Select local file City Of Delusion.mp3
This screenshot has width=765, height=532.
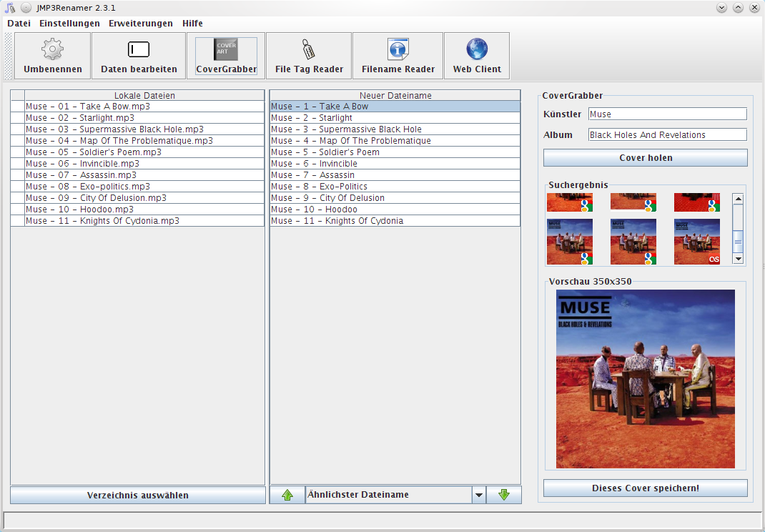tap(144, 197)
